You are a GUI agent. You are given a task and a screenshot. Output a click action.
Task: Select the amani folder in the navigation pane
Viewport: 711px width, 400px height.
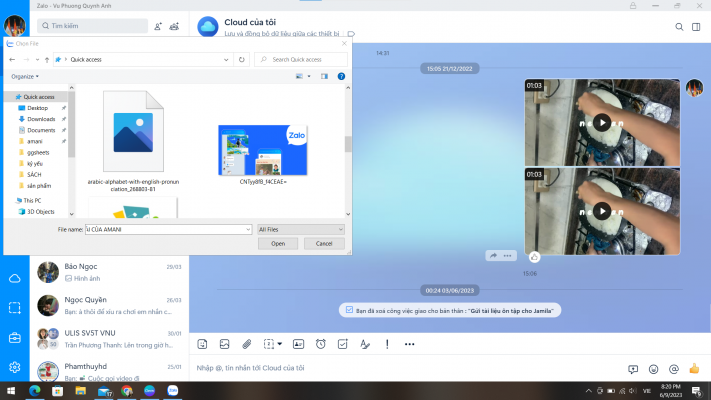click(x=34, y=141)
